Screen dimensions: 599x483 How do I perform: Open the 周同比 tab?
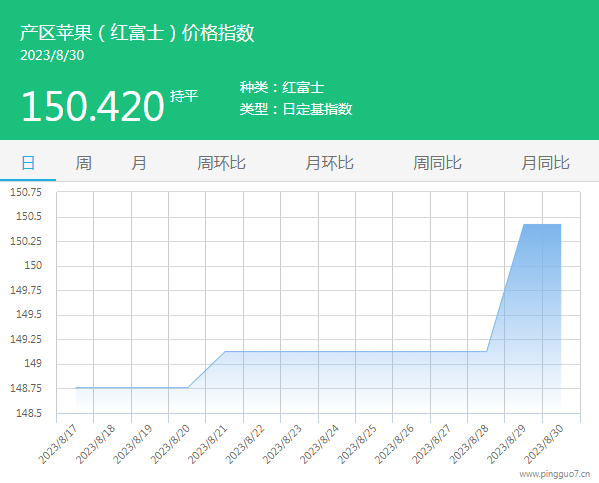click(x=437, y=163)
